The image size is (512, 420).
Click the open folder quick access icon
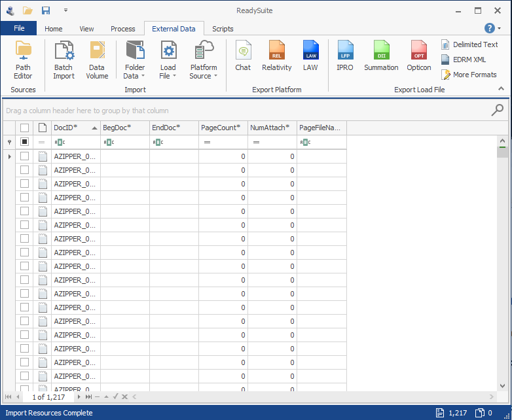click(x=27, y=10)
